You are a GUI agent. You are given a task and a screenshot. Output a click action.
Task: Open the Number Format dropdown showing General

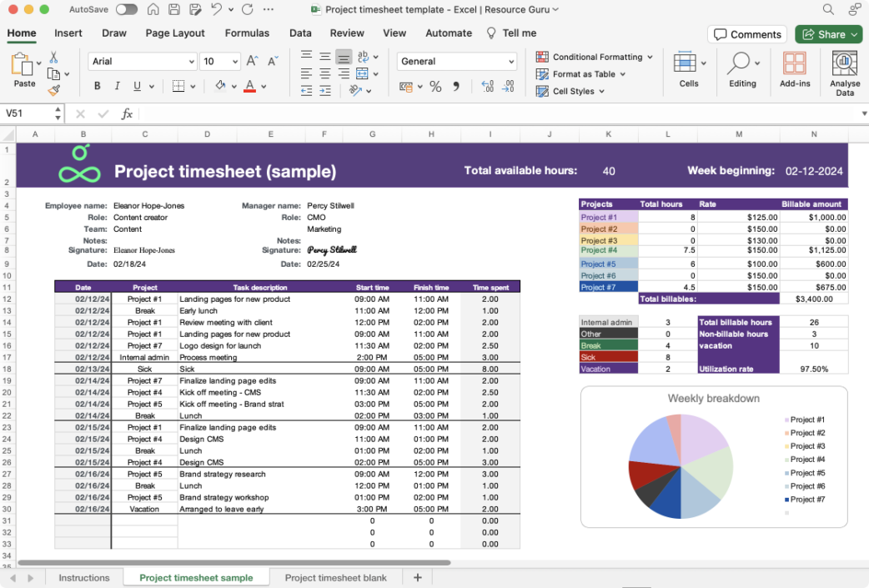(x=457, y=61)
